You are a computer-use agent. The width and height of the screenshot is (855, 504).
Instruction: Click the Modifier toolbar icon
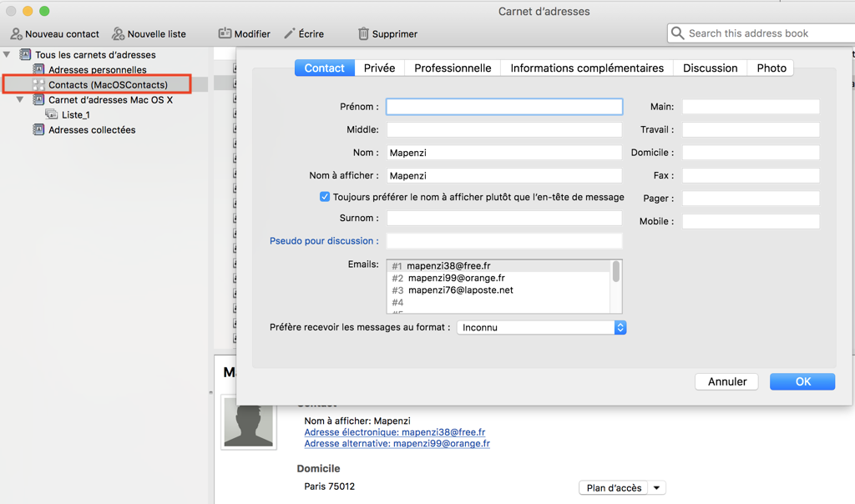click(225, 34)
